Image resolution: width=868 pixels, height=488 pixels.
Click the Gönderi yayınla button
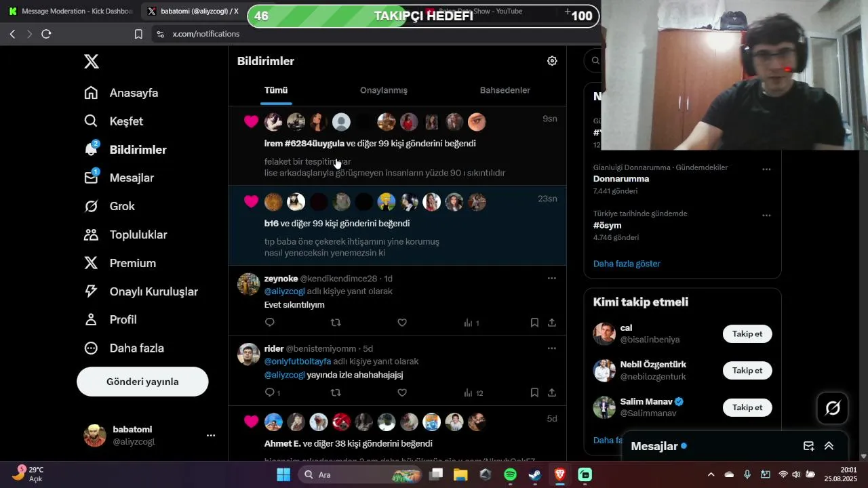pos(142,382)
